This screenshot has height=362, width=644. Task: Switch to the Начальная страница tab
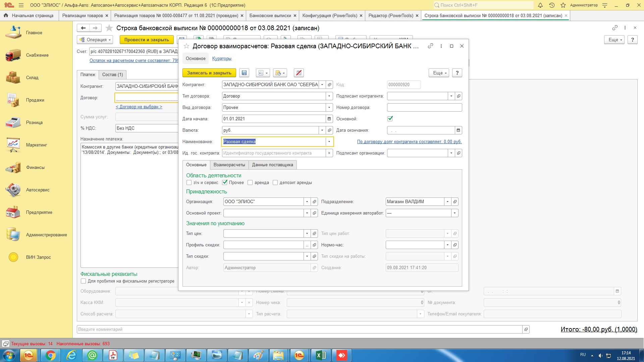point(29,15)
